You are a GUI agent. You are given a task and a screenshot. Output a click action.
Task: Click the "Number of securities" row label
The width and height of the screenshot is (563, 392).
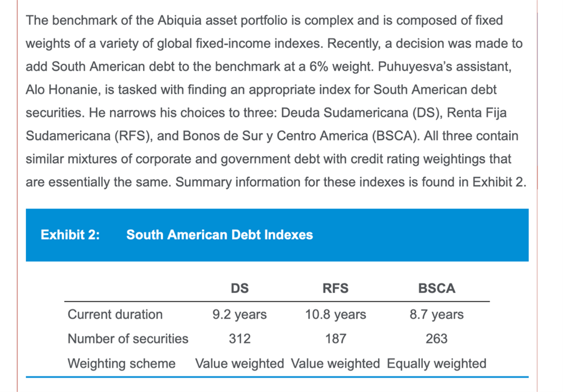(x=128, y=339)
